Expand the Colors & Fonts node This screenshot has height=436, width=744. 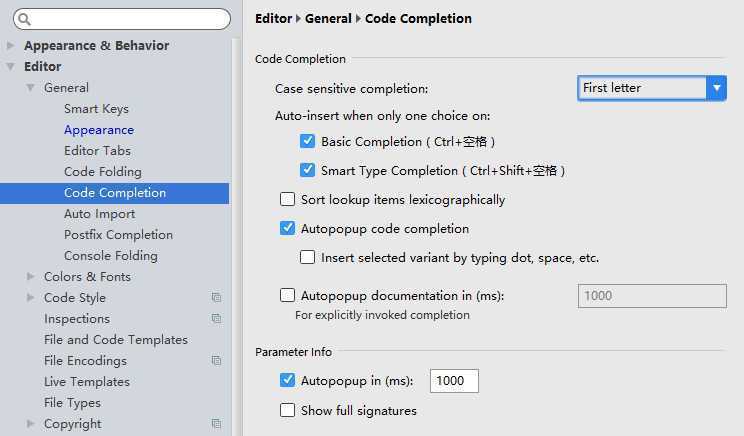pos(30,277)
